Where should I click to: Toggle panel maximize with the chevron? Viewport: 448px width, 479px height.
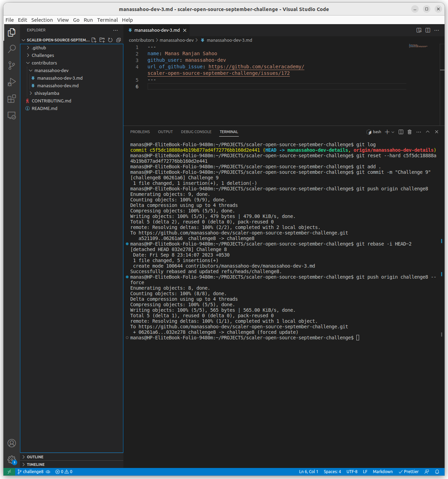pyautogui.click(x=428, y=132)
